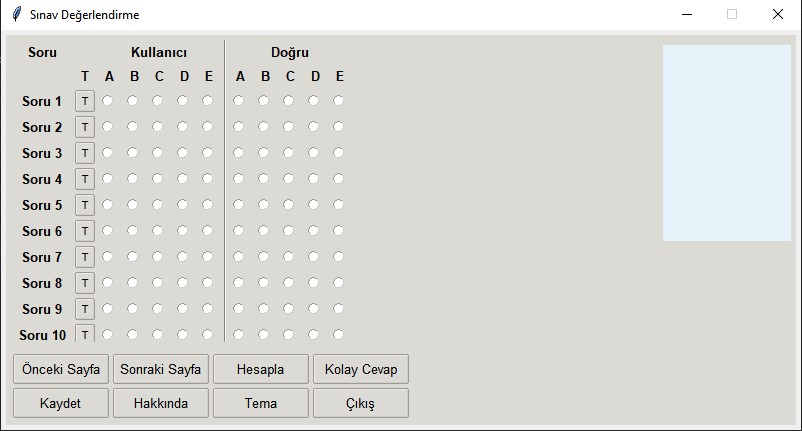Click the T button next to Soru 5
Viewport: 802px width, 431px height.
pyautogui.click(x=85, y=205)
